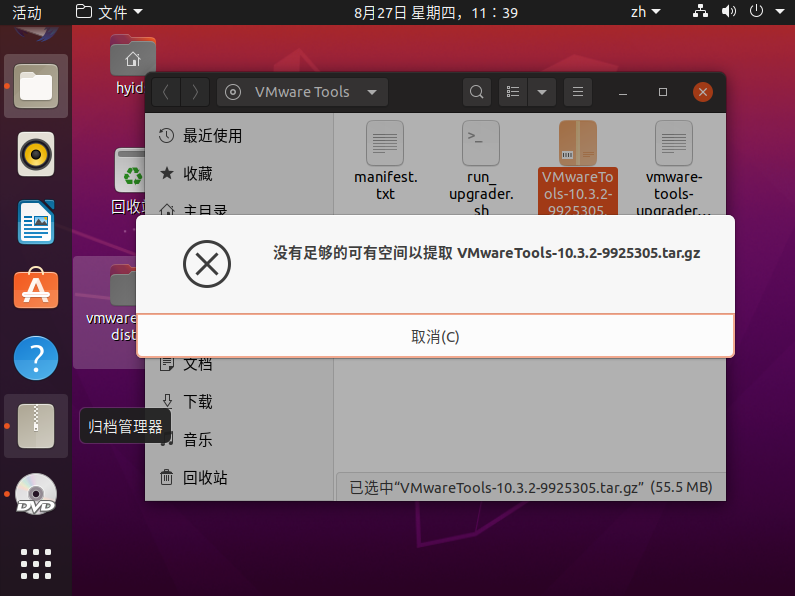This screenshot has height=596, width=795.
Task: Open the clock and calendar panel
Action: point(436,12)
